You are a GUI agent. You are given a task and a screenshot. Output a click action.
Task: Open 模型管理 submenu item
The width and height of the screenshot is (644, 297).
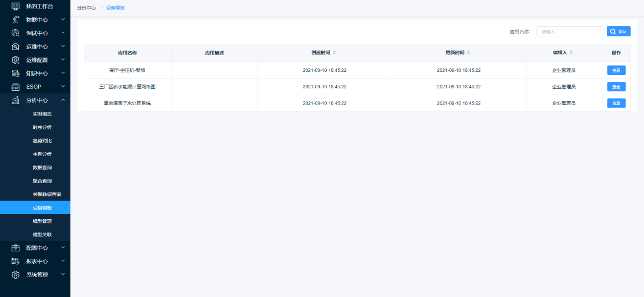[x=42, y=221]
